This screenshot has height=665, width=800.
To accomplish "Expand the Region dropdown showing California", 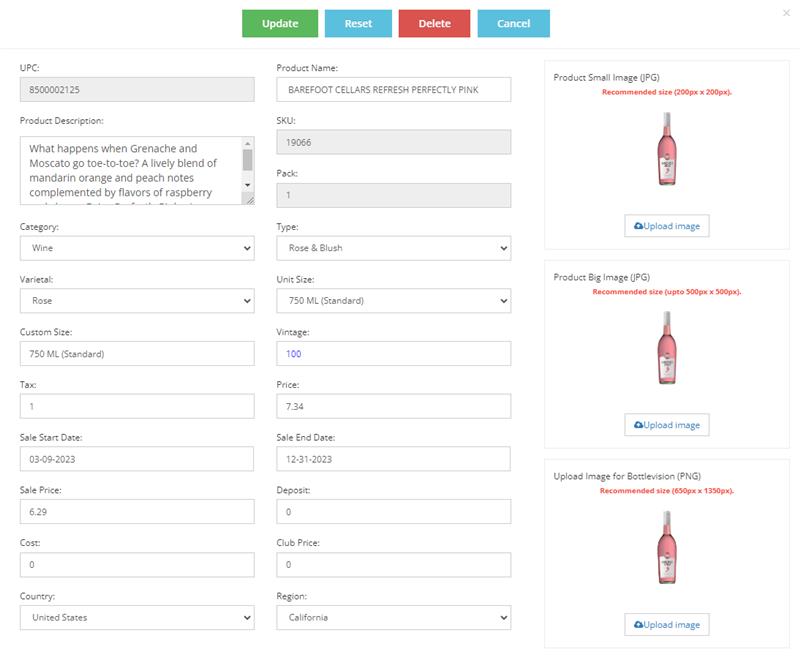I will [x=393, y=618].
